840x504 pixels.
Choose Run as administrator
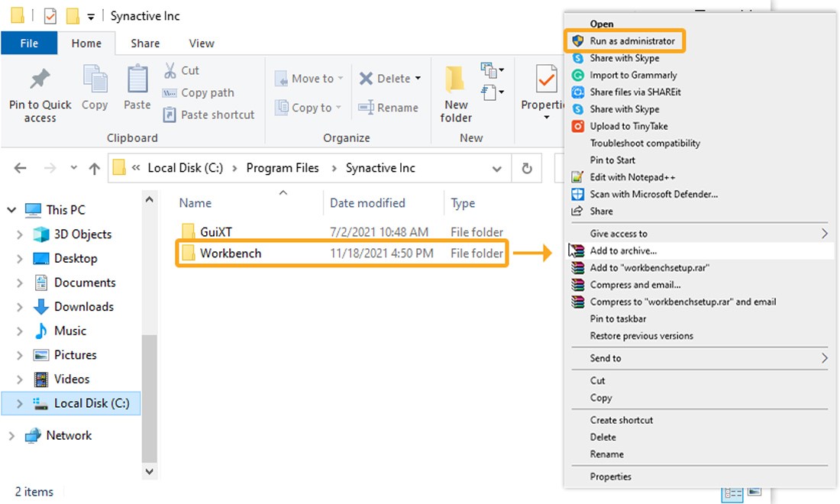[x=632, y=40]
